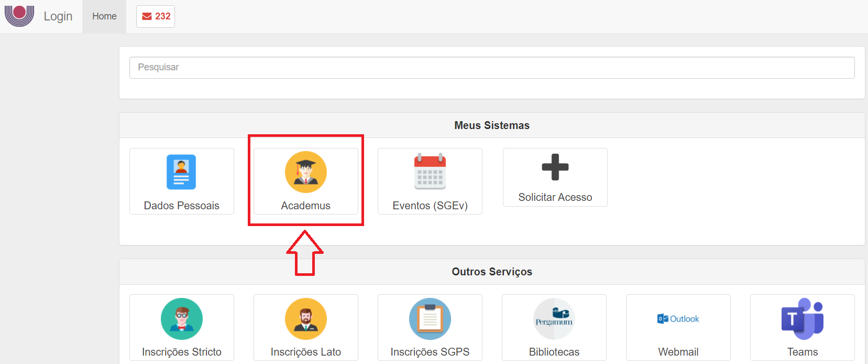Select the Inscrições Lato bearded avatar icon
868x364 pixels.
tap(305, 319)
